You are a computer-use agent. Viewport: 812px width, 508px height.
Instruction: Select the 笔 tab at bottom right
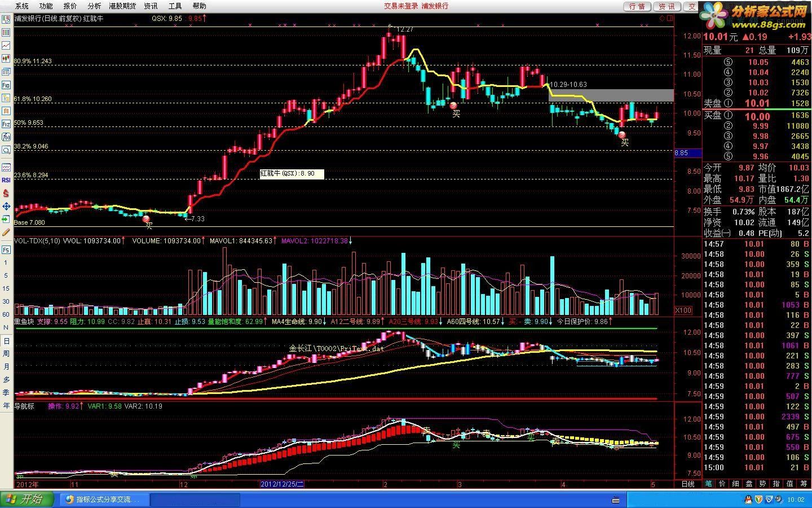click(x=709, y=484)
